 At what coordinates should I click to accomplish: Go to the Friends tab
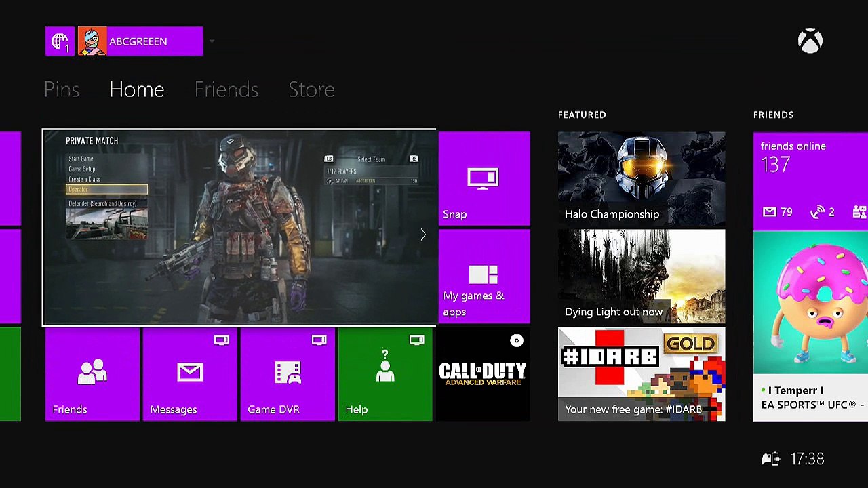click(226, 89)
